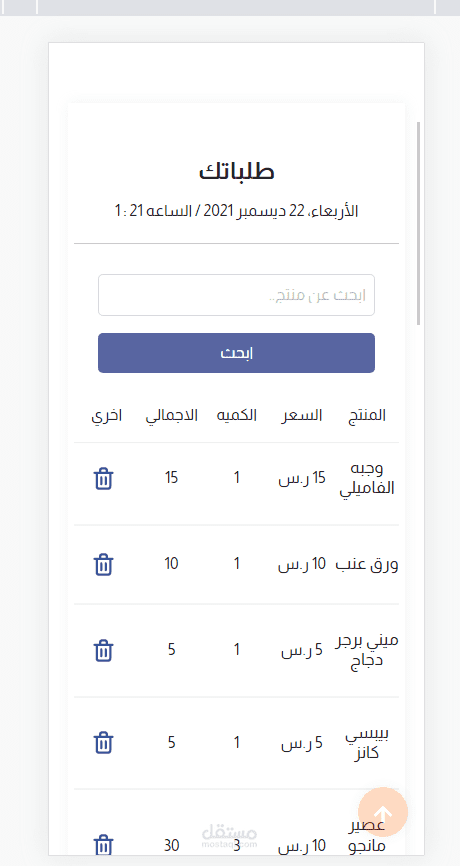Click the ابحث search button
The height and width of the screenshot is (866, 460).
tap(236, 353)
